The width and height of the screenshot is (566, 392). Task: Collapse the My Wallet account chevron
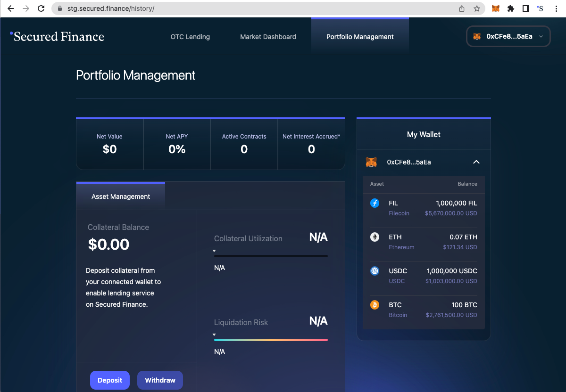476,162
